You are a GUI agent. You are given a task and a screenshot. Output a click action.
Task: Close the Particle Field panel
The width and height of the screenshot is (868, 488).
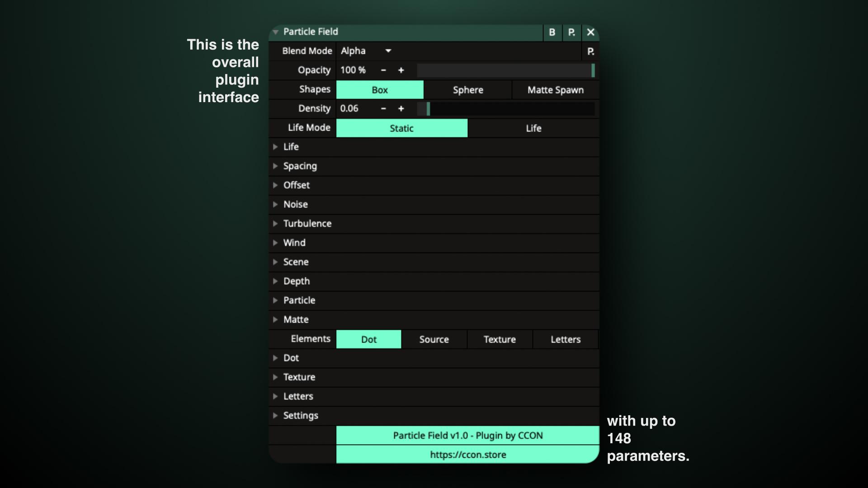pyautogui.click(x=590, y=33)
